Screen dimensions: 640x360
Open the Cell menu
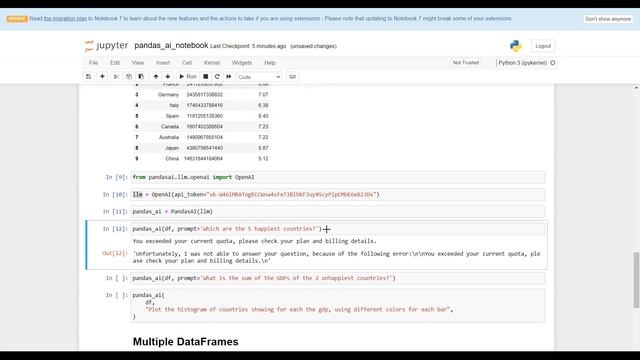[187, 63]
